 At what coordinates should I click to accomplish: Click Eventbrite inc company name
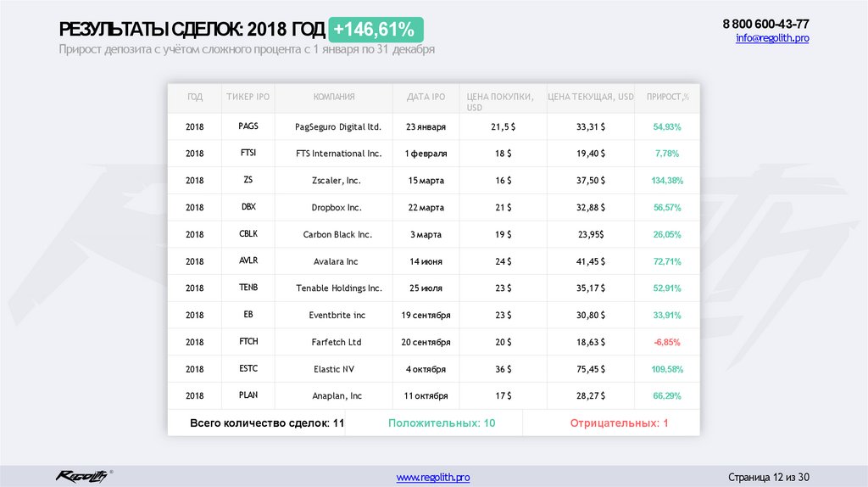[x=337, y=316]
